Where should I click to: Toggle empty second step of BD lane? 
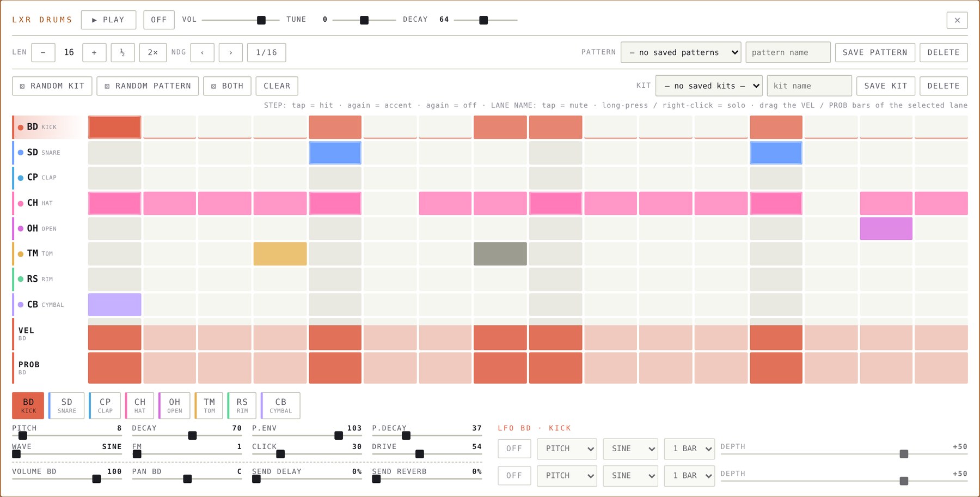coord(169,127)
